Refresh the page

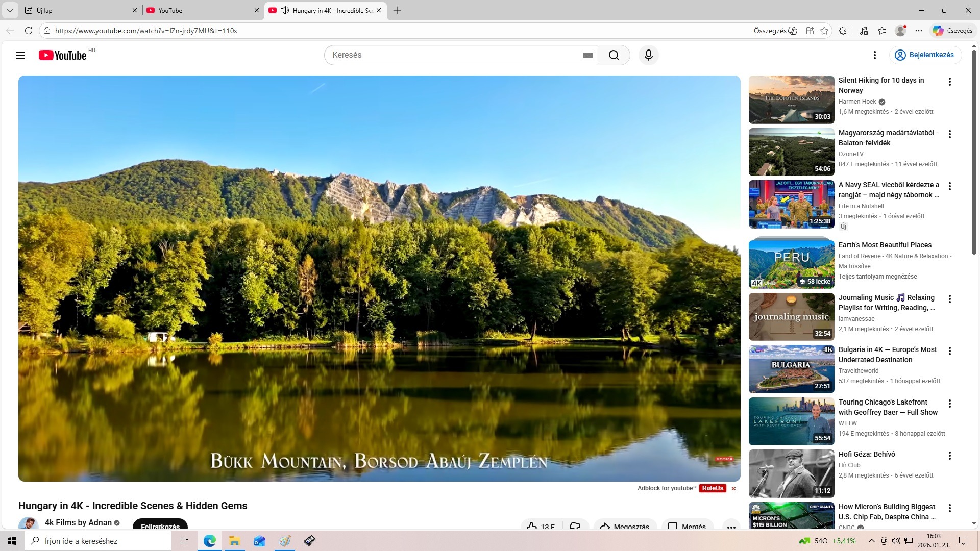[x=29, y=31]
